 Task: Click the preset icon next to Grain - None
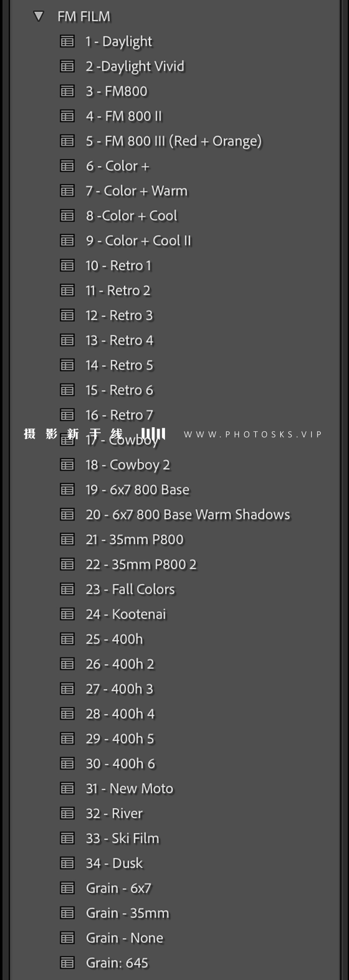(x=67, y=938)
